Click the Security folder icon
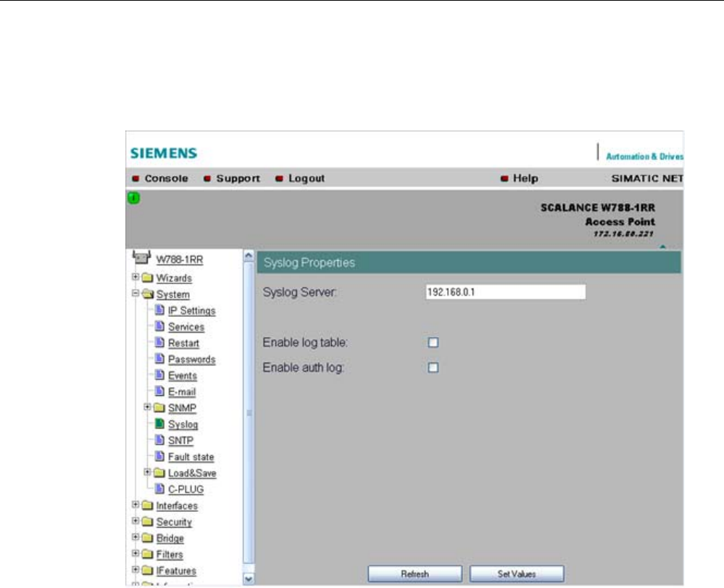Viewport: 724px width, 588px height. pyautogui.click(x=147, y=521)
